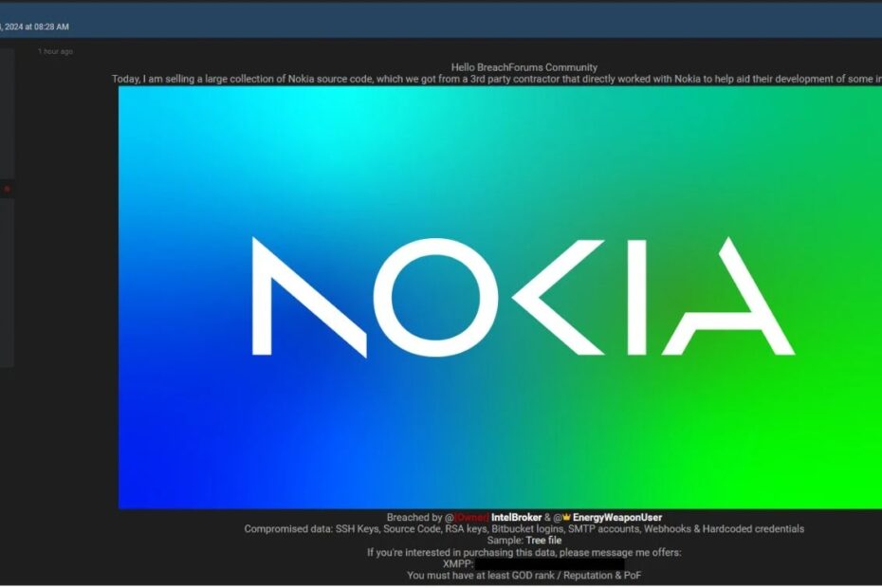The width and height of the screenshot is (882, 588).
Task: Open the IntelBroker user profile link
Action: pyautogui.click(x=516, y=517)
